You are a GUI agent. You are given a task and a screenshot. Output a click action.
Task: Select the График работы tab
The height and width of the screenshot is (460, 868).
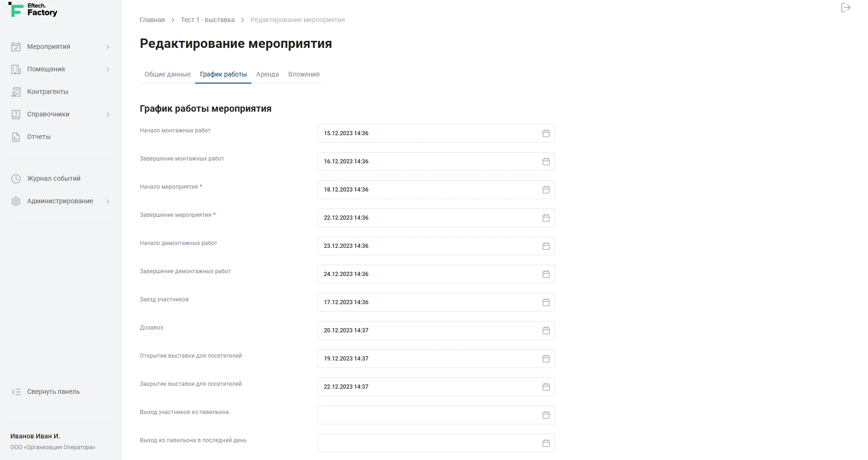coord(223,74)
